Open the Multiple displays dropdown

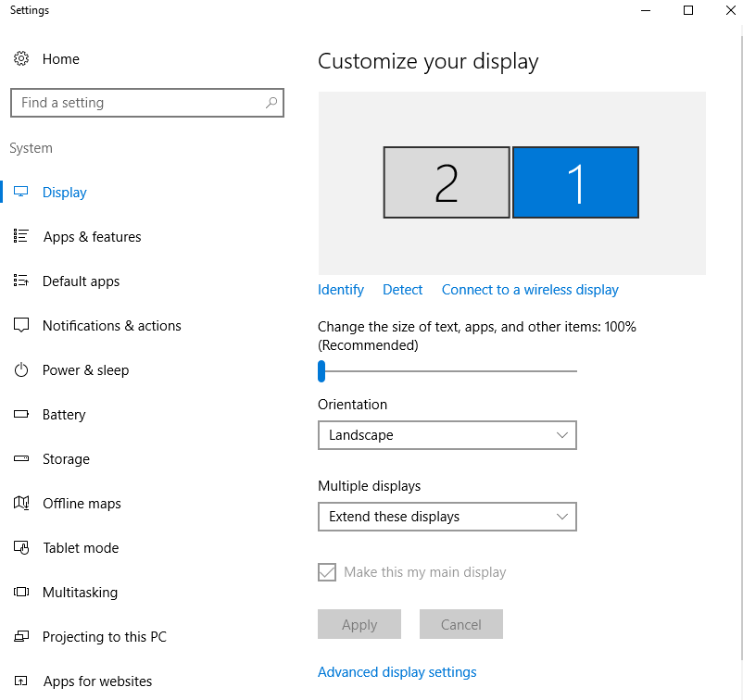(447, 517)
